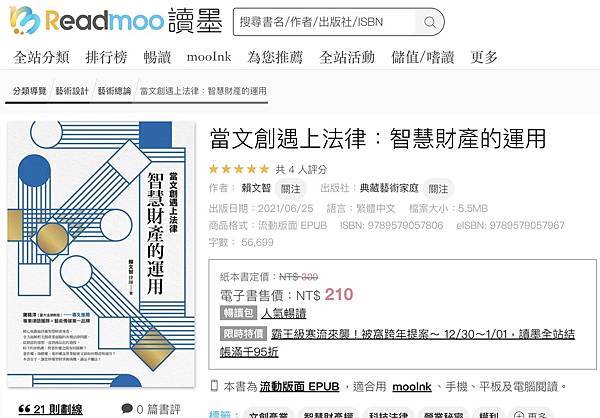Go to 分類導覽 breadcrumb
The width and height of the screenshot is (600, 418).
tap(29, 91)
